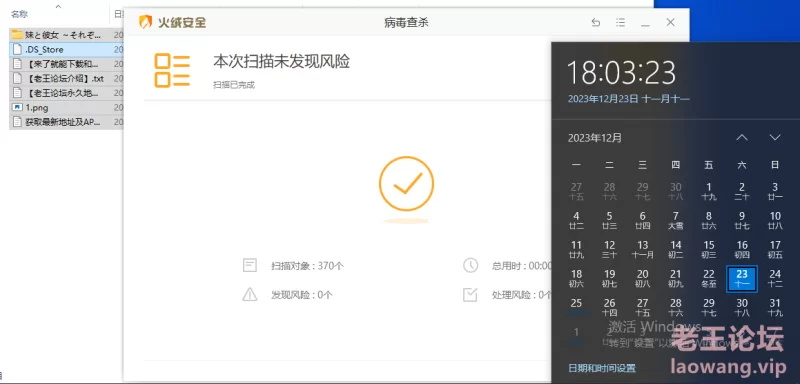Click the back arrow in Huorong title bar

595,22
